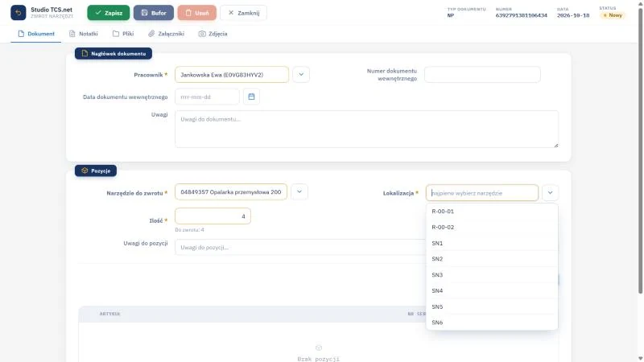
Task: Expand the Narzędzie do zwrotu dropdown
Action: click(x=299, y=192)
